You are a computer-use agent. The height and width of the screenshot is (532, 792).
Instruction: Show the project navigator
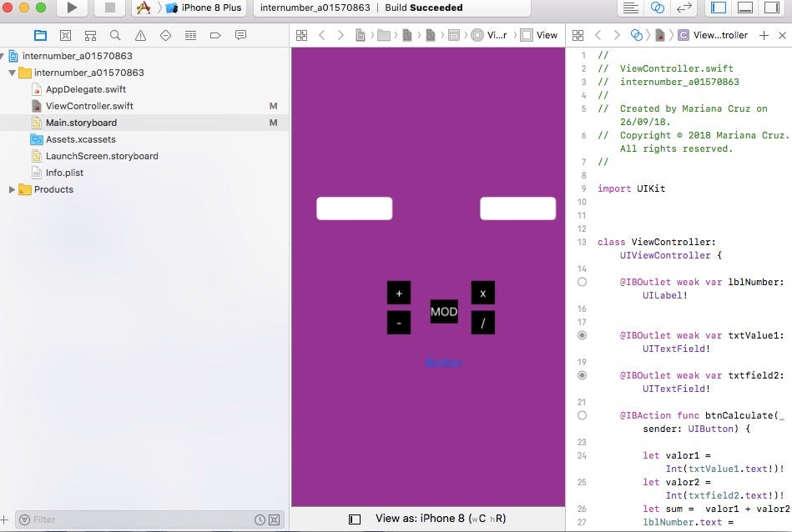coord(40,35)
